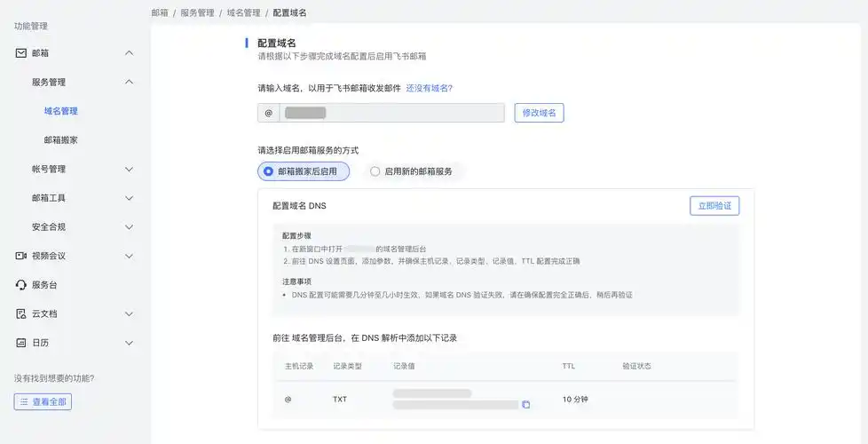868x444 pixels.
Task: Click 配置域名 in breadcrumb
Action: [289, 12]
